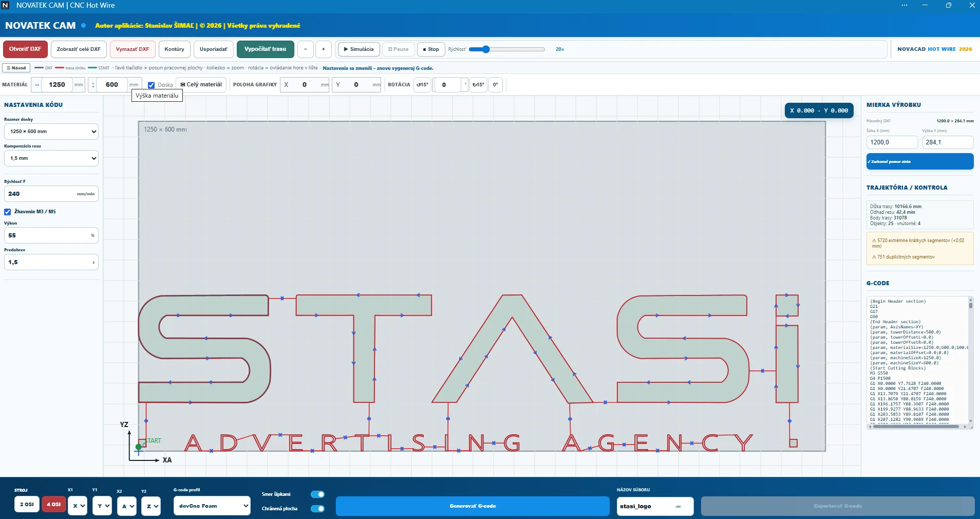Select 2 OSI machine mode
The height and width of the screenshot is (519, 980).
pos(27,505)
